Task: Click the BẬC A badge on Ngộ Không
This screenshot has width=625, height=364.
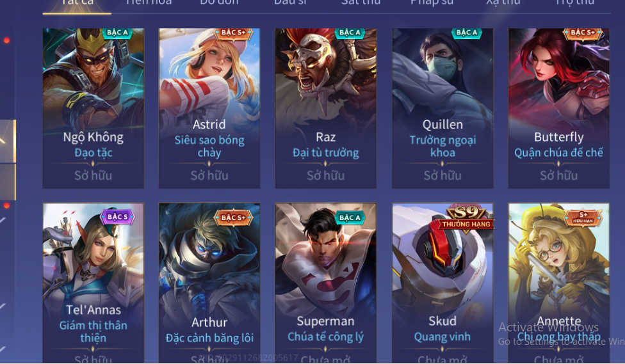Action: 117,33
